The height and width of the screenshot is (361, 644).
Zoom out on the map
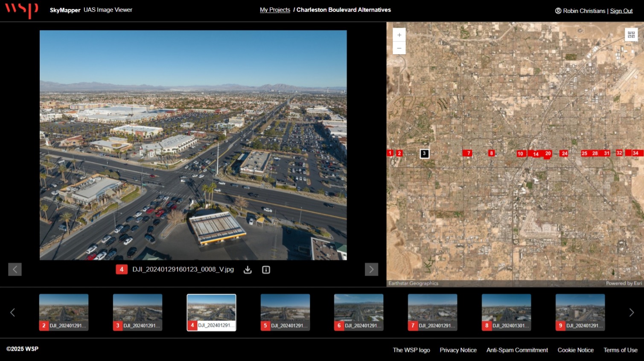coord(399,48)
